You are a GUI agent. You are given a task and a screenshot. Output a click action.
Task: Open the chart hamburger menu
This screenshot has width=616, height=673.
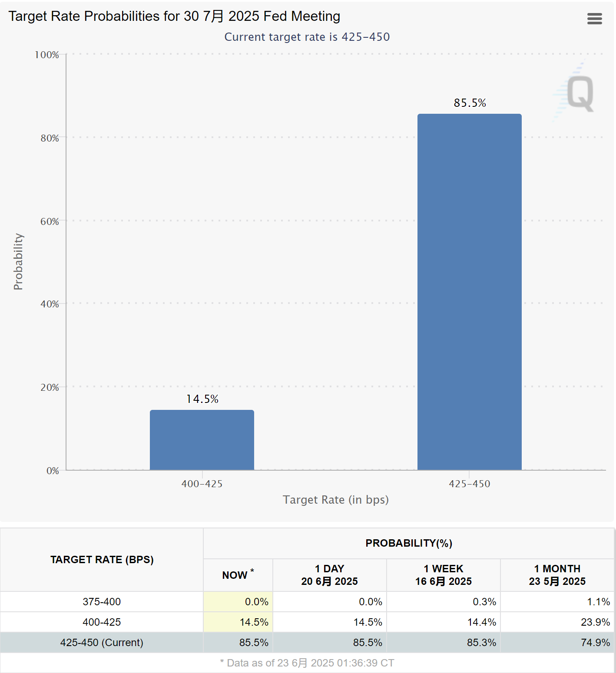(x=594, y=19)
